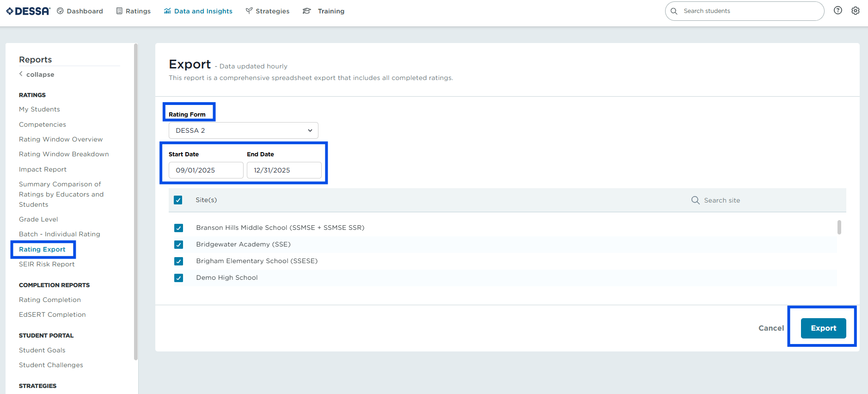Click the Cancel button

click(x=771, y=328)
